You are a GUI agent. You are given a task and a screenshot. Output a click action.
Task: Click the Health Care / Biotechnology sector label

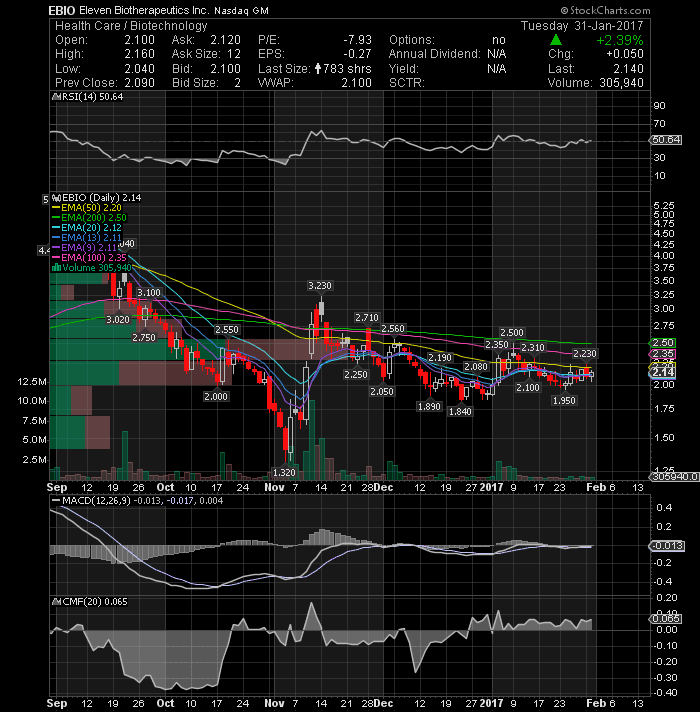coord(131,26)
